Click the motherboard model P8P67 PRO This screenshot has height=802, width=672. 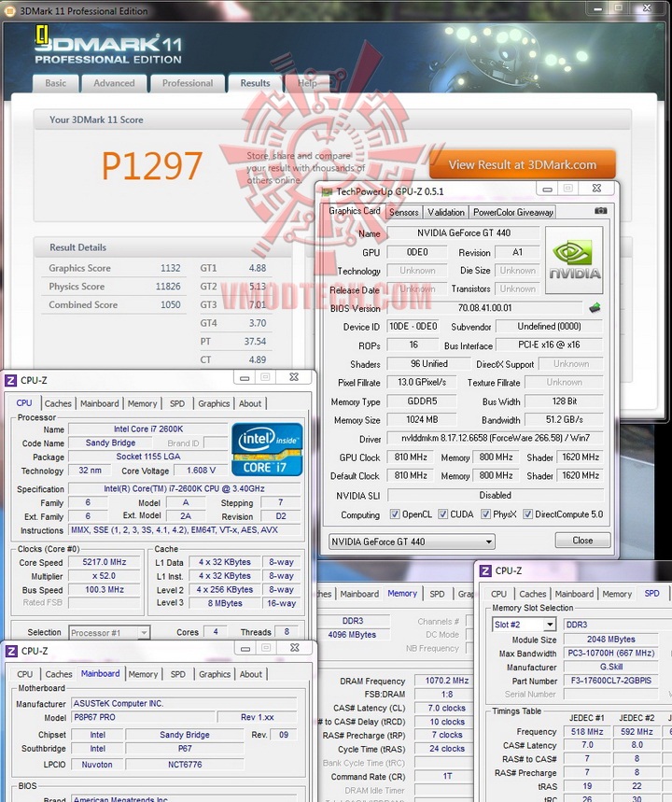click(143, 718)
